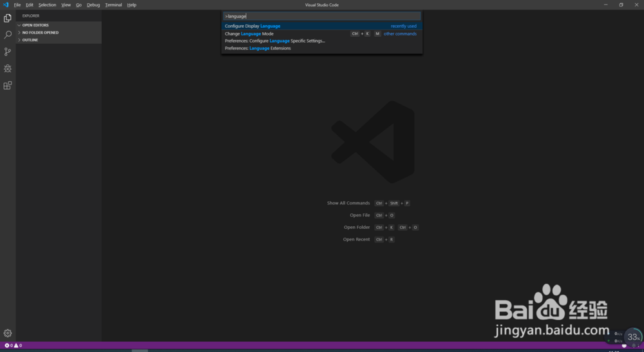This screenshot has width=644, height=352.
Task: Collapse the Open Editors section
Action: 59,25
